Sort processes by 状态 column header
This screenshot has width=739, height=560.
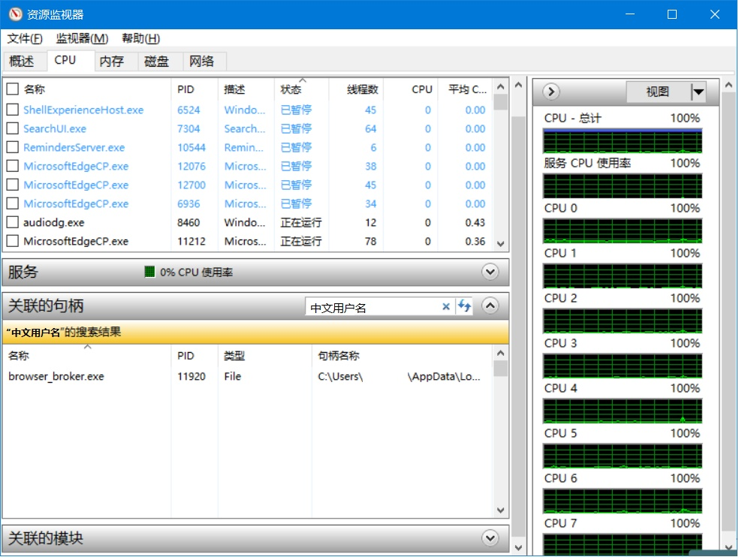(x=301, y=89)
